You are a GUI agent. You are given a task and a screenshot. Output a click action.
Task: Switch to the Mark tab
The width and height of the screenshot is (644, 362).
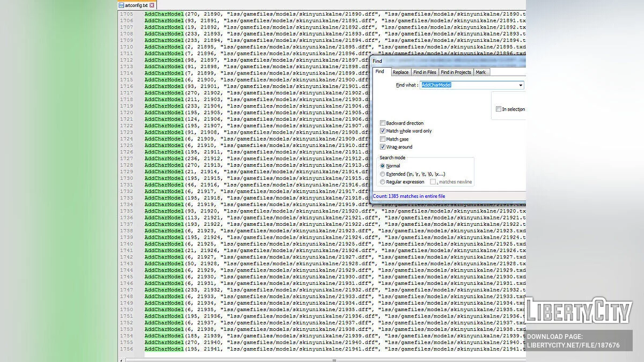pyautogui.click(x=481, y=72)
